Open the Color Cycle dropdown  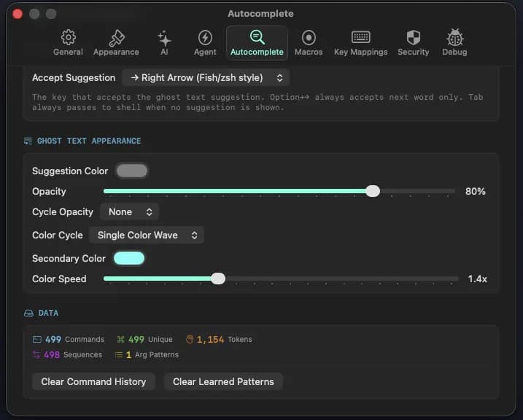(147, 236)
